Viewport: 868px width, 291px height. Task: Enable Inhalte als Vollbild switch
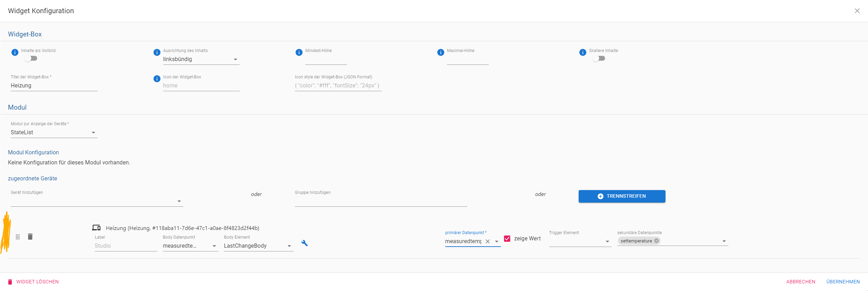point(31,58)
